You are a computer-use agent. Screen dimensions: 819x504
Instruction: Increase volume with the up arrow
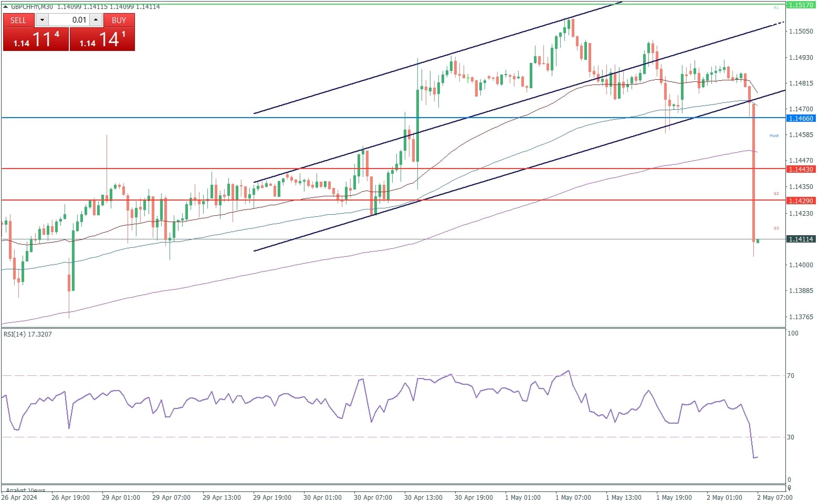pos(96,20)
